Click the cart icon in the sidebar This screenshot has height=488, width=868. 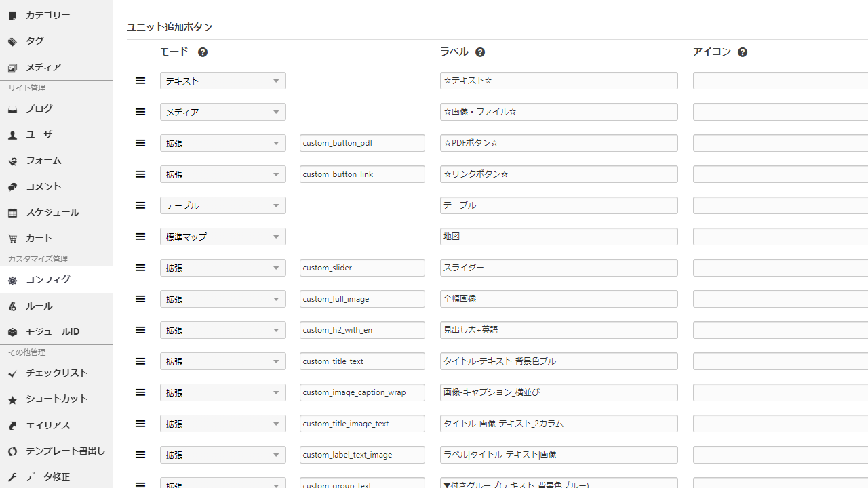click(x=12, y=239)
